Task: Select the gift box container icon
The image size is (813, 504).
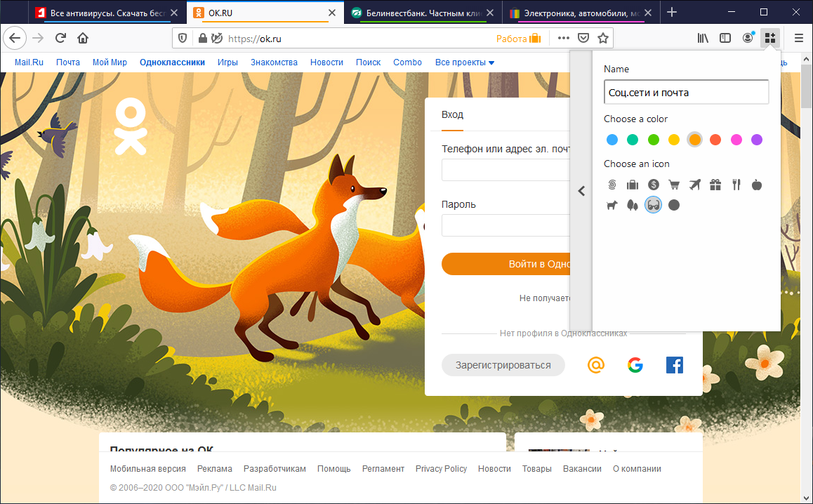Action: 715,185
